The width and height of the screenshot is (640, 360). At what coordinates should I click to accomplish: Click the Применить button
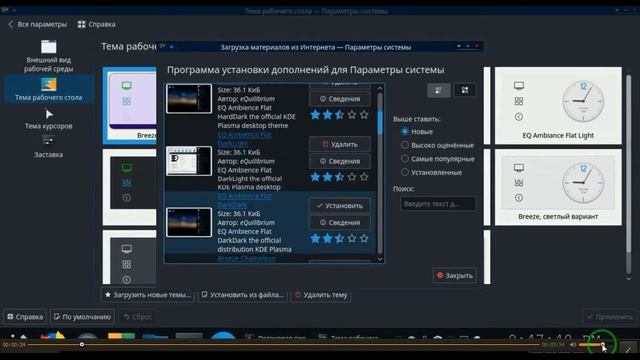point(609,317)
